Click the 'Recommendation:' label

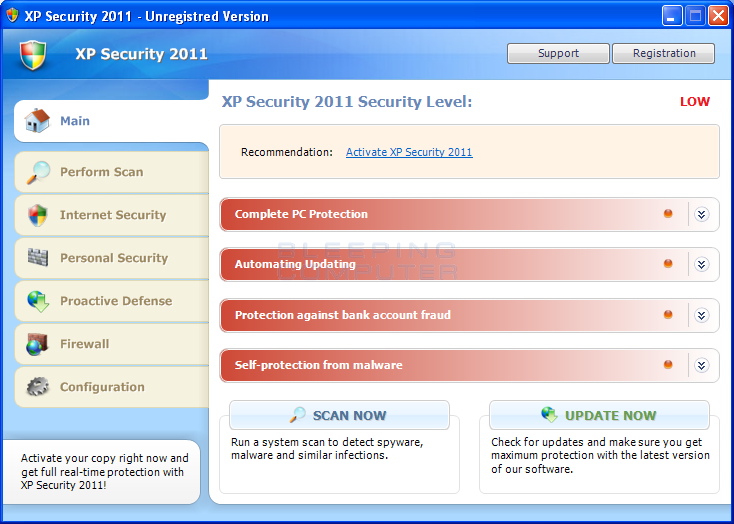pyautogui.click(x=286, y=152)
